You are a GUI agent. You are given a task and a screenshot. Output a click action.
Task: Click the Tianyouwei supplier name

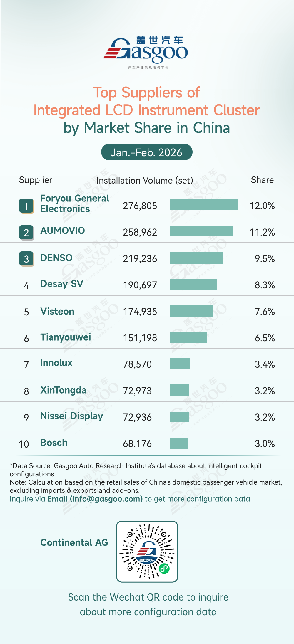[66, 337]
